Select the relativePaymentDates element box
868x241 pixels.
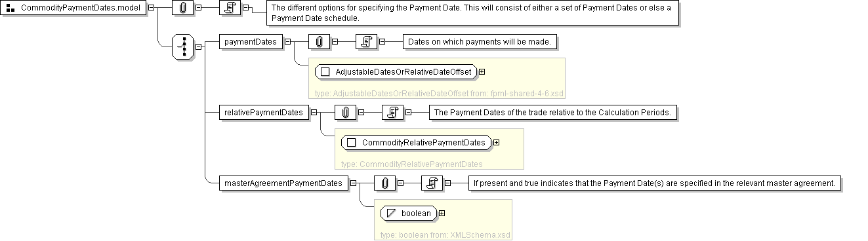[x=264, y=113]
